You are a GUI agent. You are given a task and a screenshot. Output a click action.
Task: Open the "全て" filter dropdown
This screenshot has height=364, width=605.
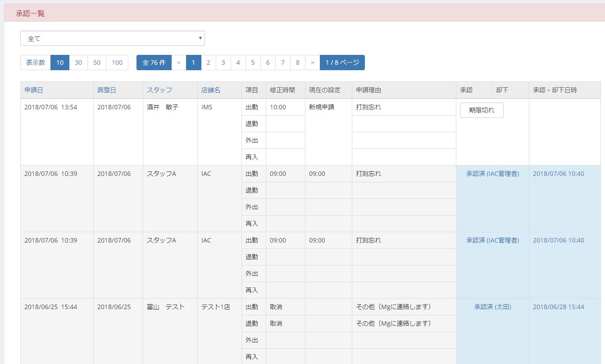tap(112, 38)
